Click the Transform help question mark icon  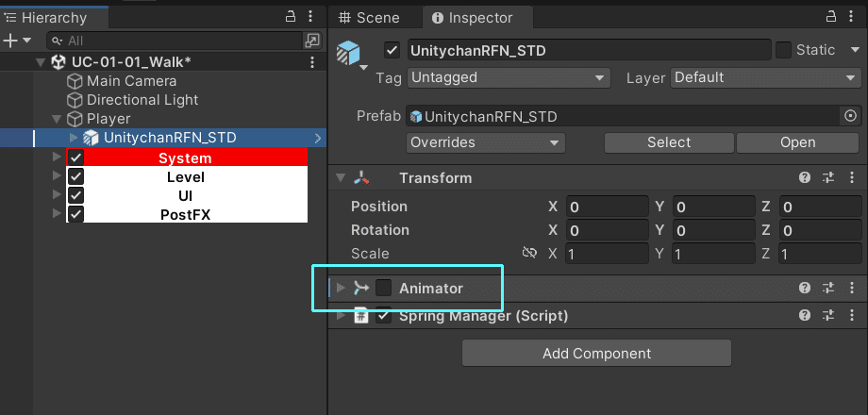click(x=805, y=177)
